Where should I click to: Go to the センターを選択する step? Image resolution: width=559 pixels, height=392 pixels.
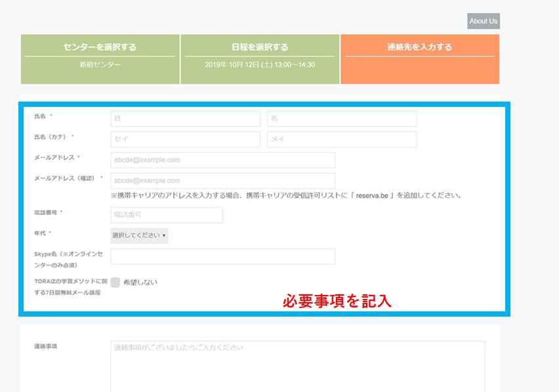[x=100, y=47]
